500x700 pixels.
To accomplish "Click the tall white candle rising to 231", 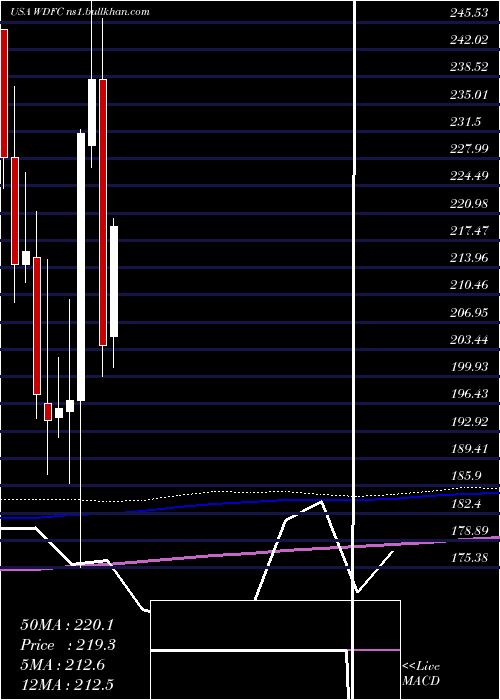I will 81,267.
